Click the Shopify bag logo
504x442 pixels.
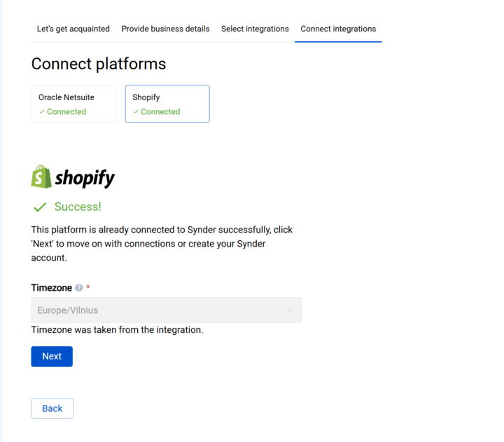click(41, 177)
